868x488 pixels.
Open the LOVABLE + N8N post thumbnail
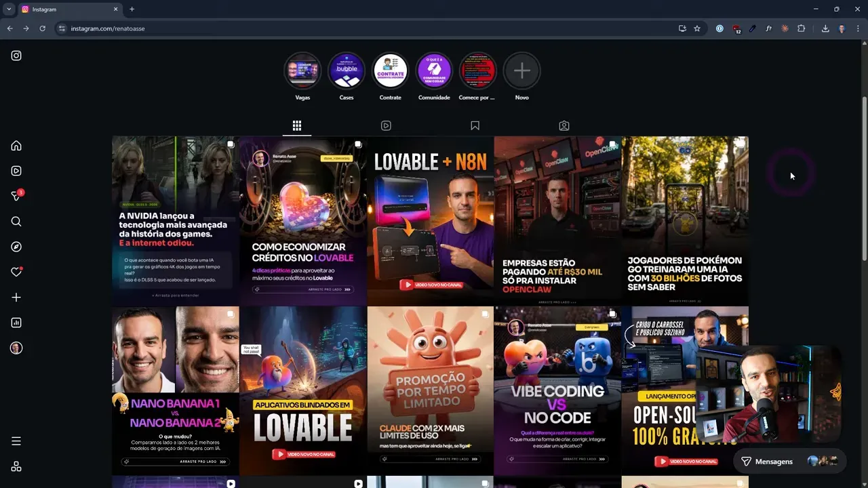click(x=430, y=220)
